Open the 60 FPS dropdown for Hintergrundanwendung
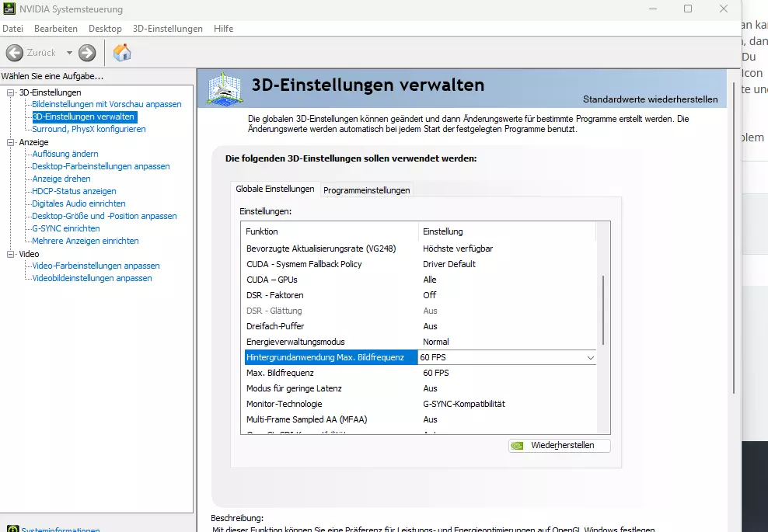 point(590,358)
